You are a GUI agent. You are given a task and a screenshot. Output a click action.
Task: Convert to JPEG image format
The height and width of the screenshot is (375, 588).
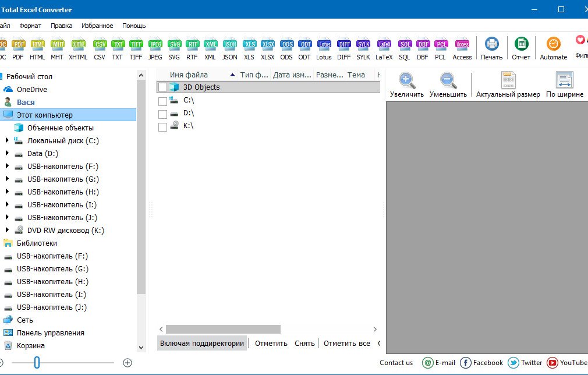(x=155, y=49)
